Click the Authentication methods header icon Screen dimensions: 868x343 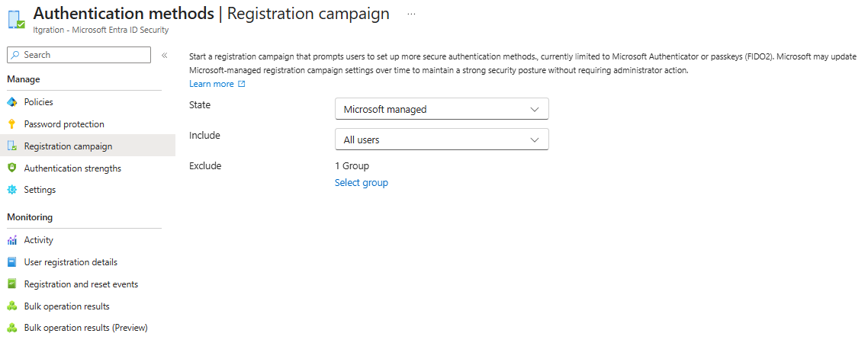coord(17,19)
